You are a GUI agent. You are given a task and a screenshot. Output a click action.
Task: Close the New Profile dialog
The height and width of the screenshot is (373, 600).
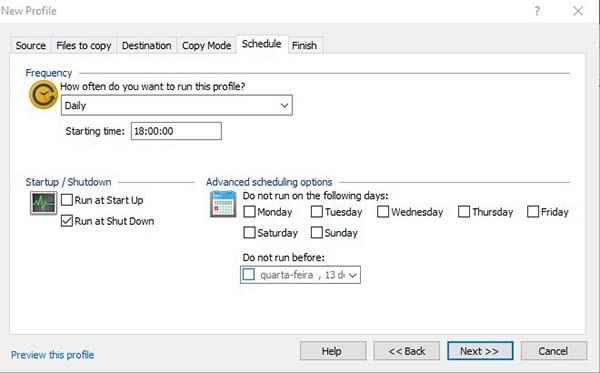point(578,11)
